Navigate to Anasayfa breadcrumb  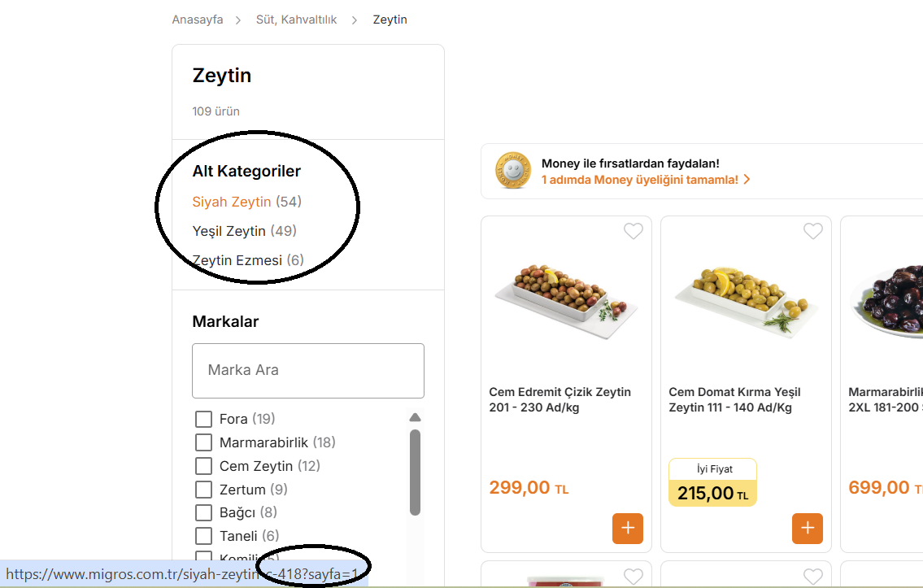coord(197,20)
